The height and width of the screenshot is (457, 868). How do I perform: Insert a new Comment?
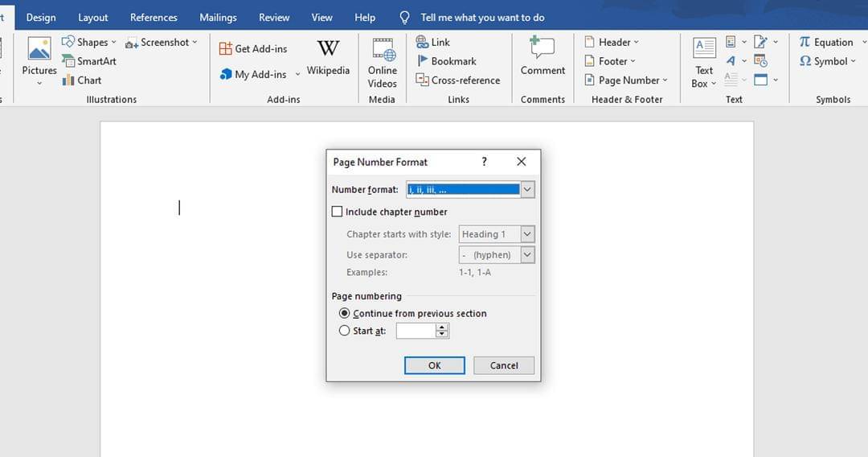542,55
